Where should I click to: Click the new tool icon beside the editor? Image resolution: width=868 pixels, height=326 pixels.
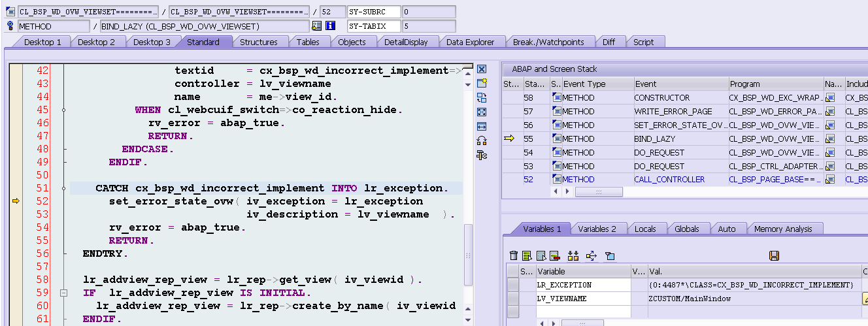[482, 83]
